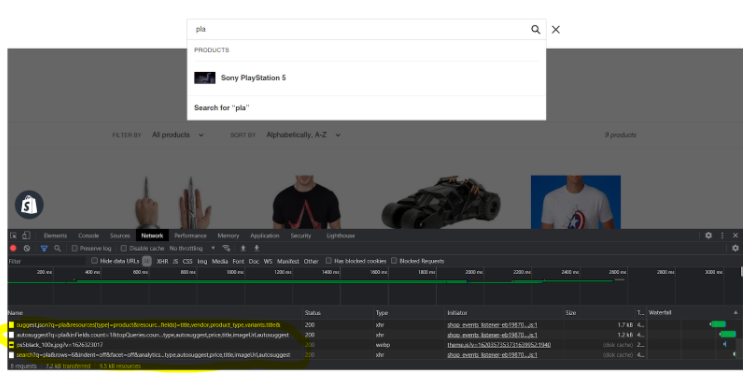The image size is (751, 381).
Task: Filter requests by Doc type
Action: (x=254, y=261)
